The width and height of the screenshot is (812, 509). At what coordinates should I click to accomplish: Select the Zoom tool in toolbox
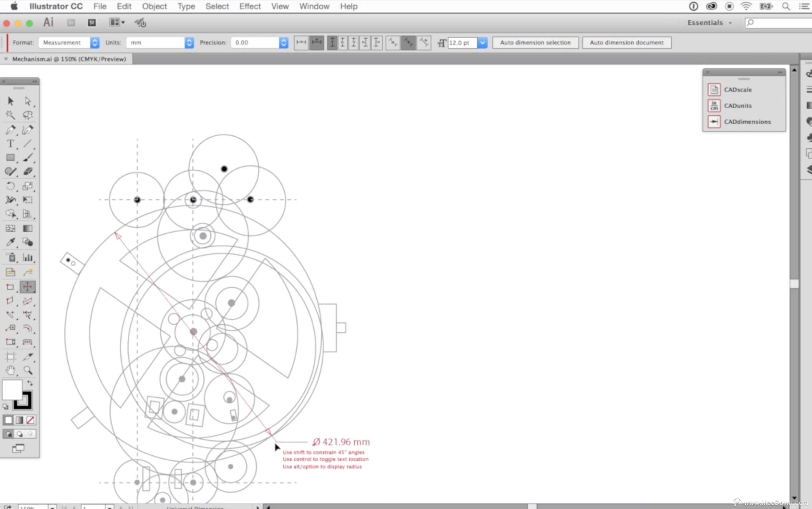click(x=28, y=370)
